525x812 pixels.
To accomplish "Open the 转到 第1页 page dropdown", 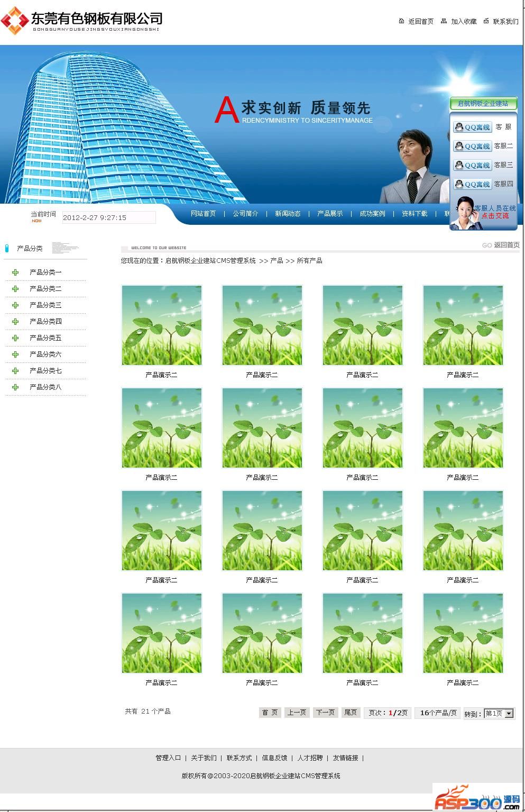I will (499, 714).
